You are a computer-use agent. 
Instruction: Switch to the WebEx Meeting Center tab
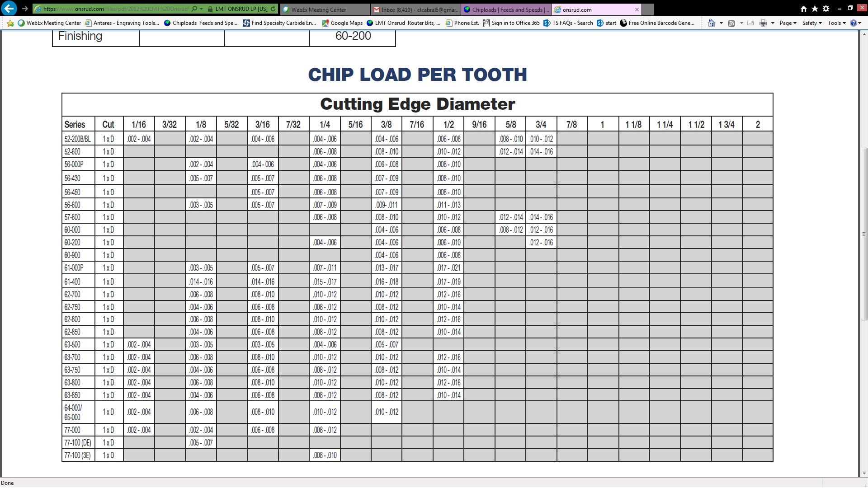318,9
